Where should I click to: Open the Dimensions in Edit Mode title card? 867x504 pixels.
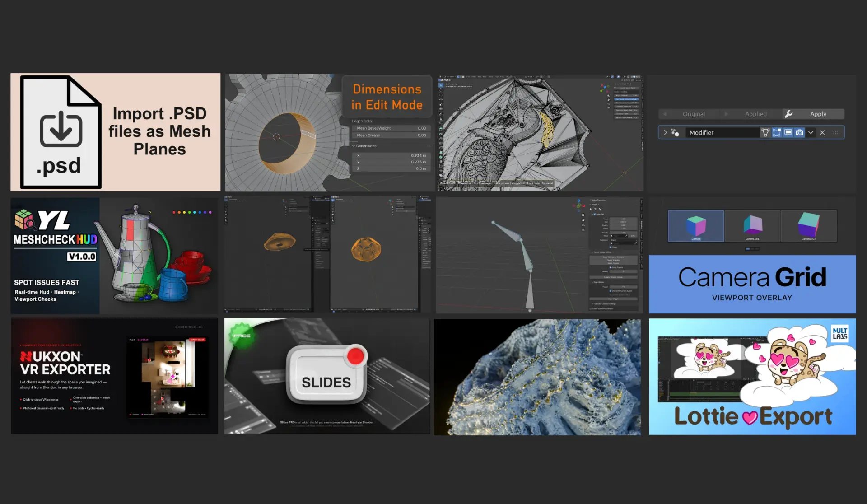coord(387,97)
